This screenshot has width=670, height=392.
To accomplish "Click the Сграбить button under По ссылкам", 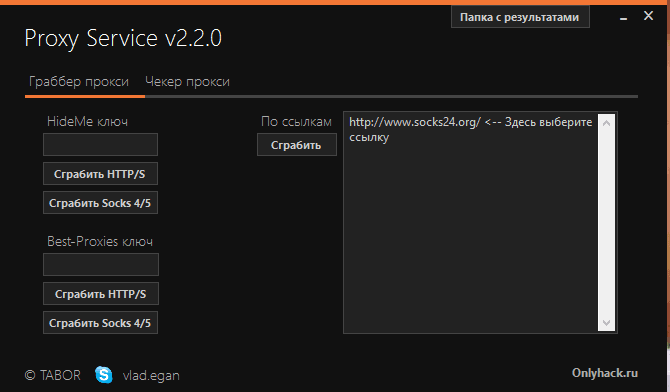I will coord(297,145).
